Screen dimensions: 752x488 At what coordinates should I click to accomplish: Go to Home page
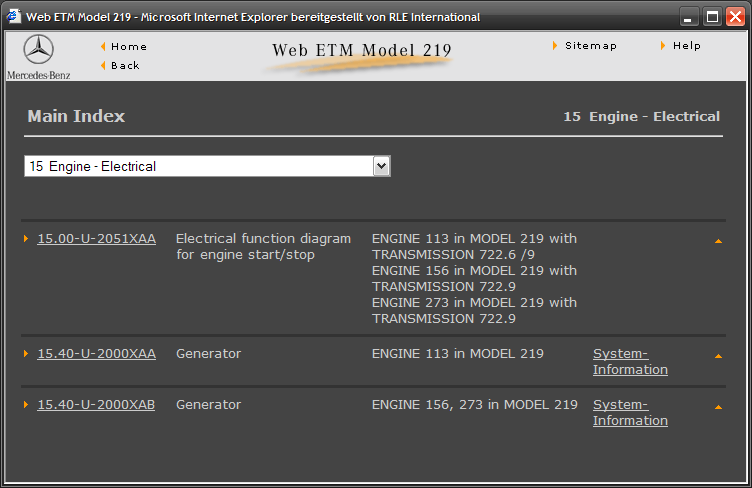pyautogui.click(x=128, y=47)
